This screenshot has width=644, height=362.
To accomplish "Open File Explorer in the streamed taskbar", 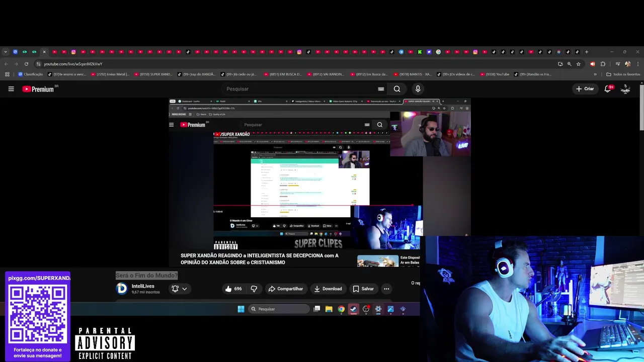I will 329,309.
